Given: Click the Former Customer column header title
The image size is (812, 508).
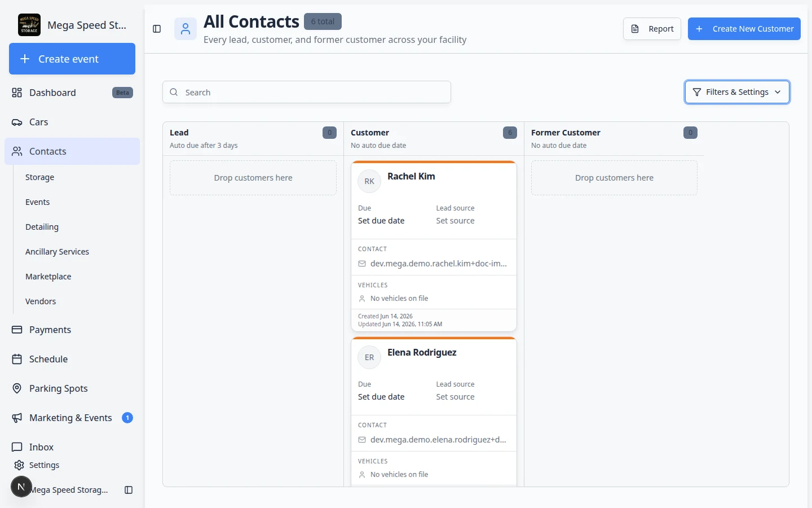Looking at the screenshot, I should tap(566, 133).
